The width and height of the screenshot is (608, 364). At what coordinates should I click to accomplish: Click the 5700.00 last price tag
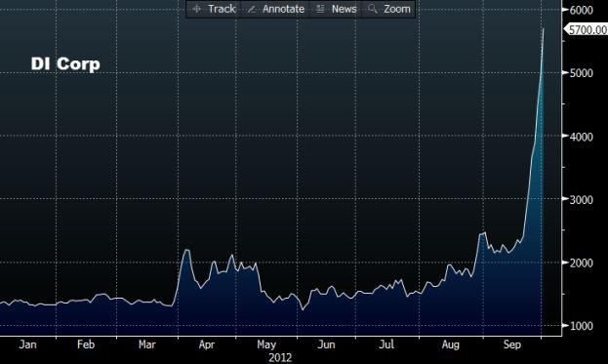[586, 30]
